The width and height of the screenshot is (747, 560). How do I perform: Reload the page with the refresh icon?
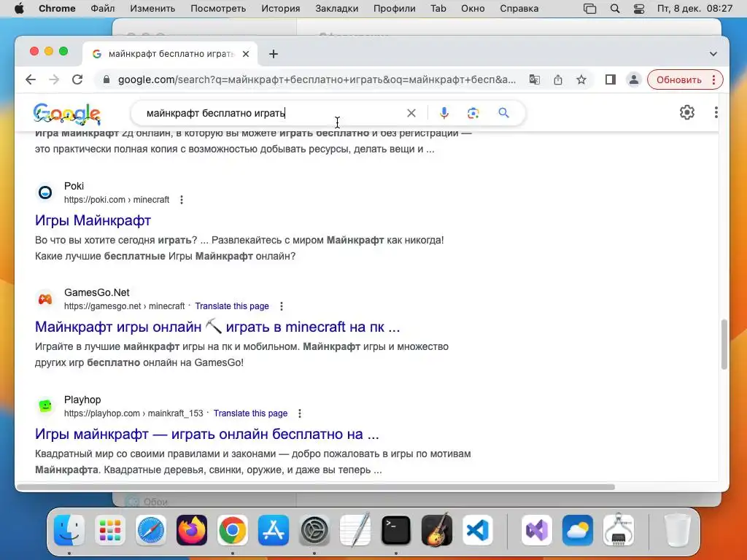click(x=77, y=79)
